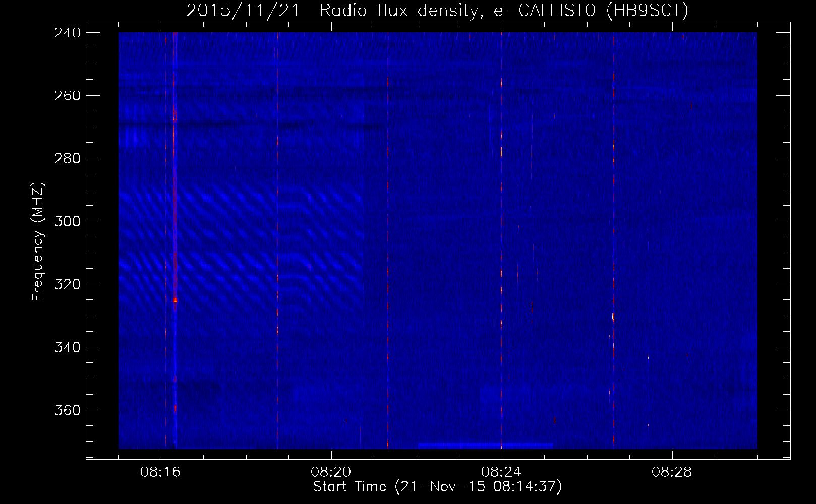
Task: Click the 300 frequency tick label
Action: 67,221
